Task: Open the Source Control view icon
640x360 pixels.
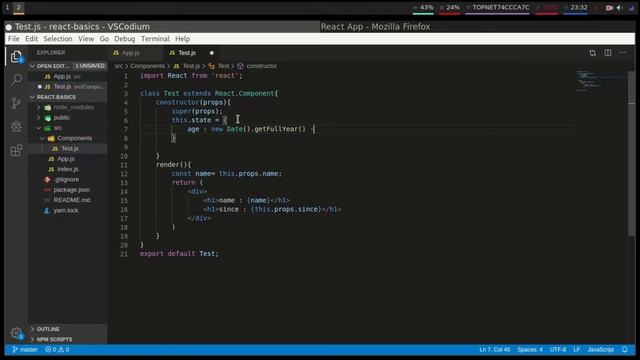Action: (16, 103)
